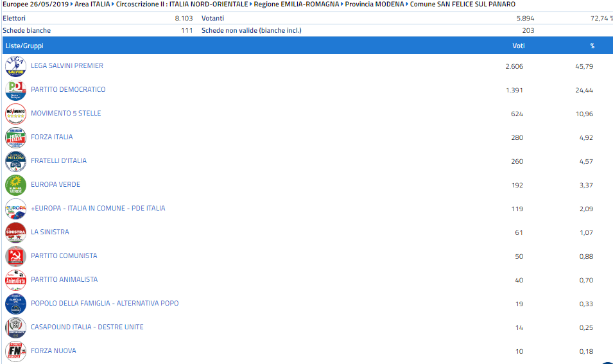Click the Fratelli d'Italia logo

pos(15,162)
